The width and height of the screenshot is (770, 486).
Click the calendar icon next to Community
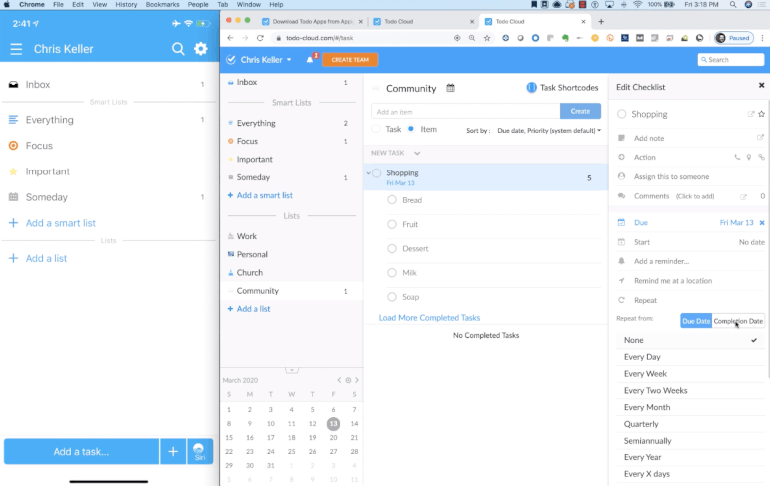point(450,88)
